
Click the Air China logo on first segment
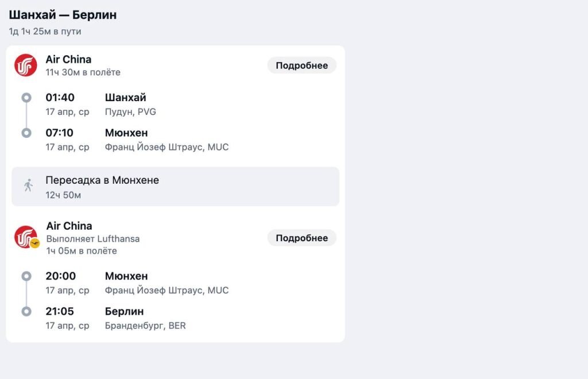click(25, 65)
